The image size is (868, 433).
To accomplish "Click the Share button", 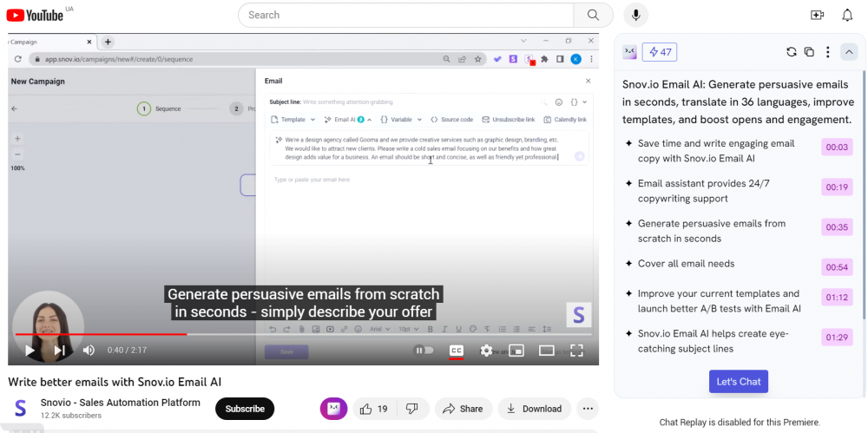I will point(464,409).
